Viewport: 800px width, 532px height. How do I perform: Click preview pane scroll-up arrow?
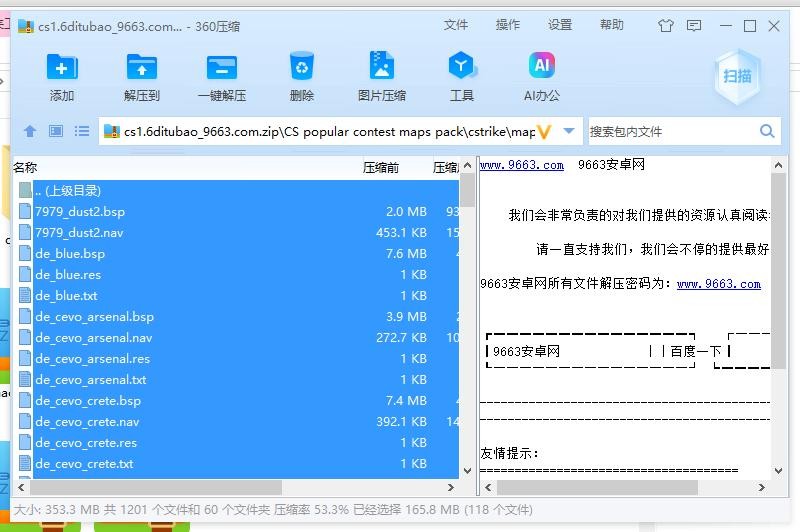pos(778,165)
